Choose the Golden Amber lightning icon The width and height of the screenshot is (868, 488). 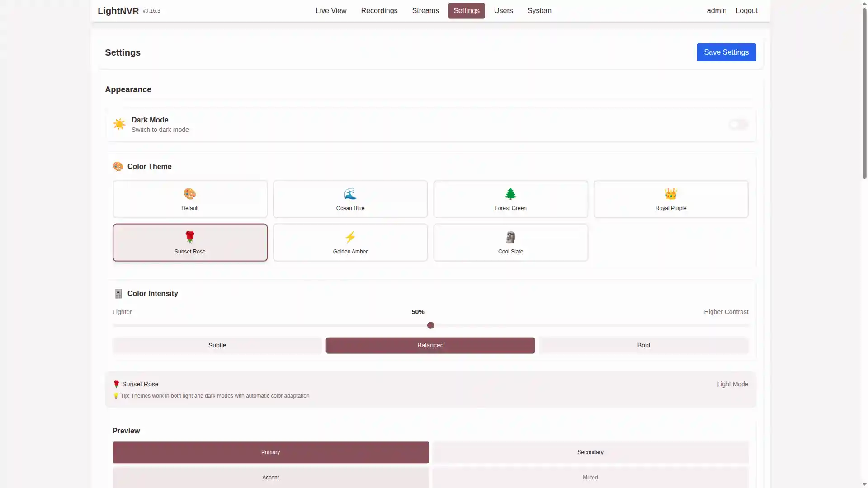point(350,237)
